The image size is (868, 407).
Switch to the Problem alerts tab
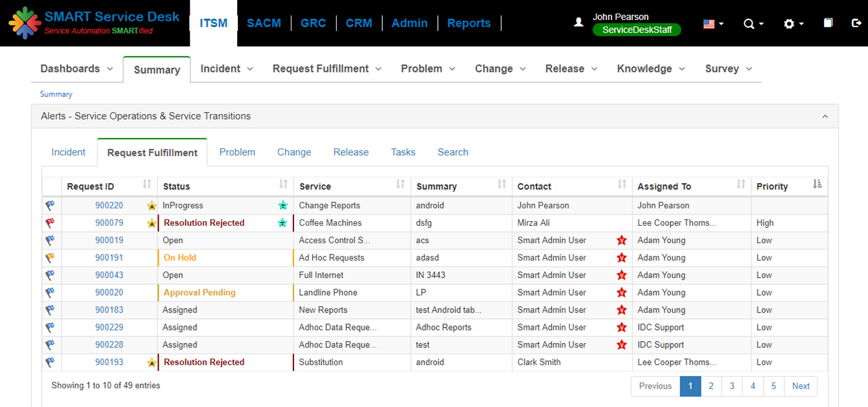[x=237, y=151]
